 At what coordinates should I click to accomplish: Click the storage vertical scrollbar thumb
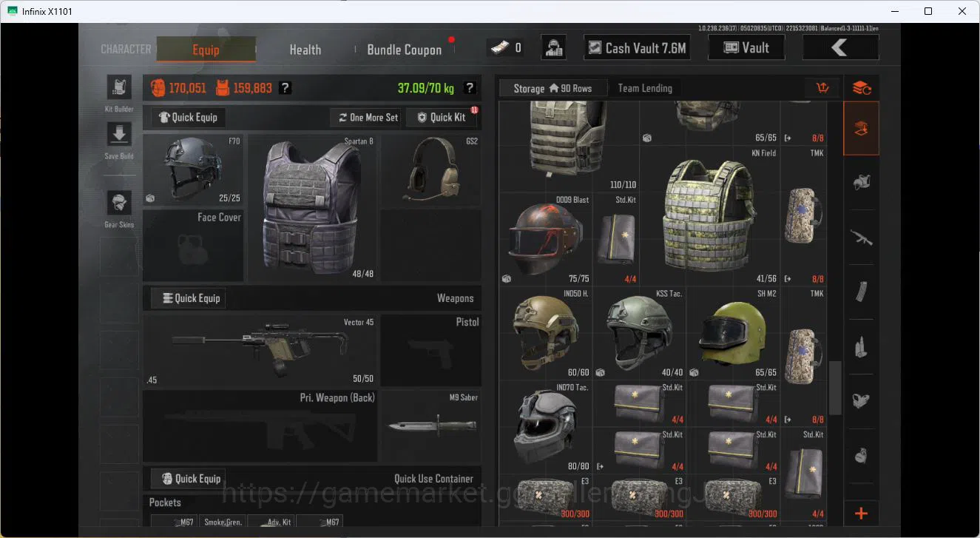[835, 388]
